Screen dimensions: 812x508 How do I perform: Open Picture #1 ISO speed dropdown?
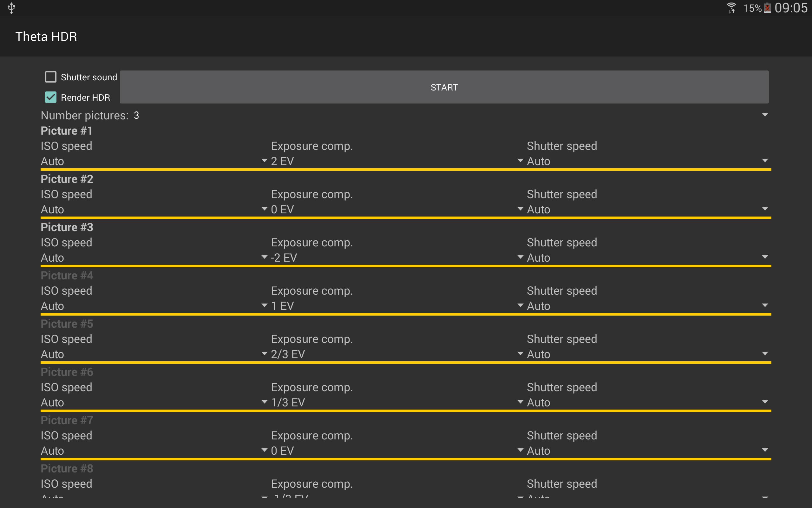click(154, 161)
